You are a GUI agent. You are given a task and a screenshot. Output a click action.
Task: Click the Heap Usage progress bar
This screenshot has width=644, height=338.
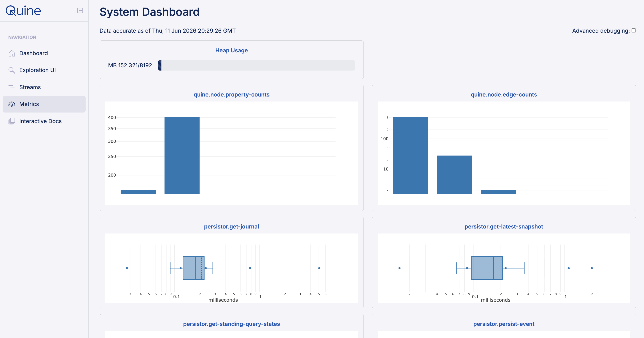[x=256, y=65]
